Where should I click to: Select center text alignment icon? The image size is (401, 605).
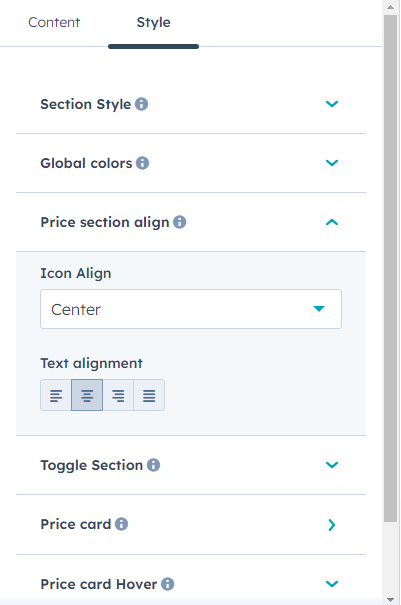tap(87, 395)
